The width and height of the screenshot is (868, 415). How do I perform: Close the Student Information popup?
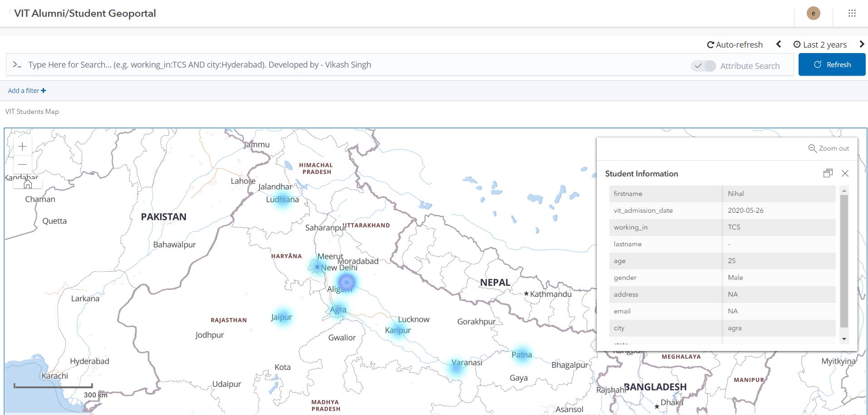pos(845,173)
